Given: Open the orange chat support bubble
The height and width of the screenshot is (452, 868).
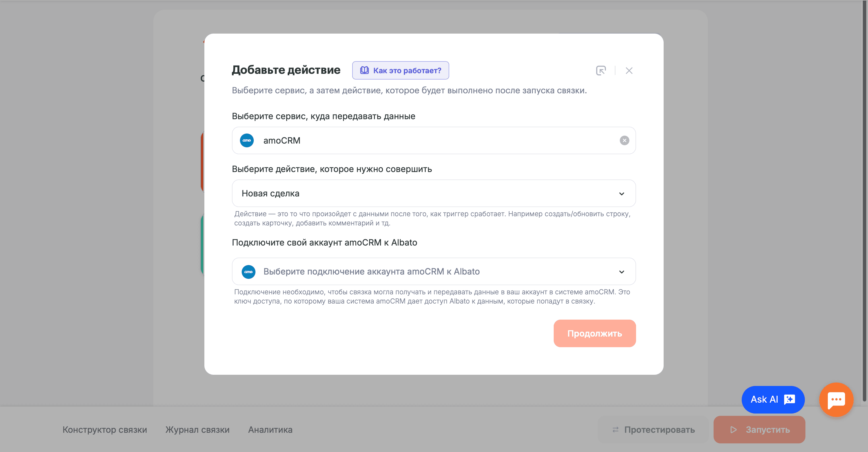Looking at the screenshot, I should tap(836, 399).
